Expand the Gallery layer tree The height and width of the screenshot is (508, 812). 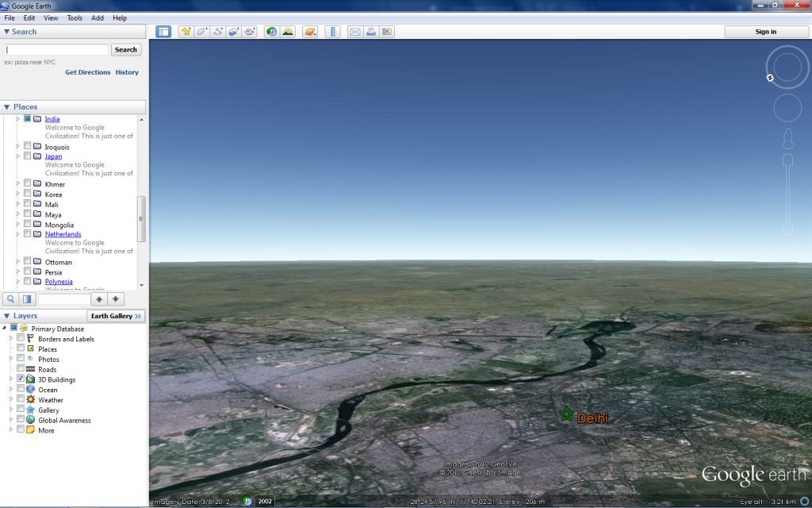(11, 410)
